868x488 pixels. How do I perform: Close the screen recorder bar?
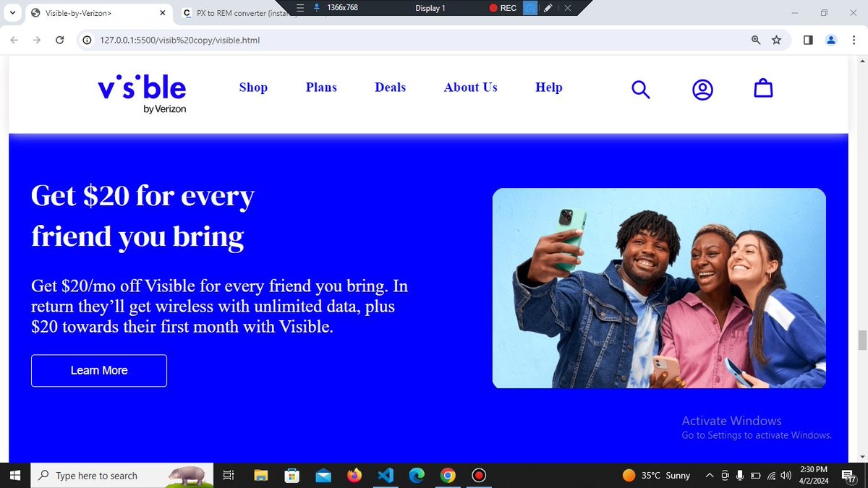568,8
